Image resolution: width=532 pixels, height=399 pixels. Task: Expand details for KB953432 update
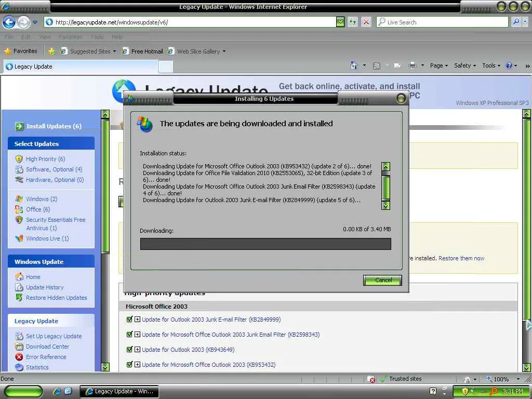click(x=137, y=364)
